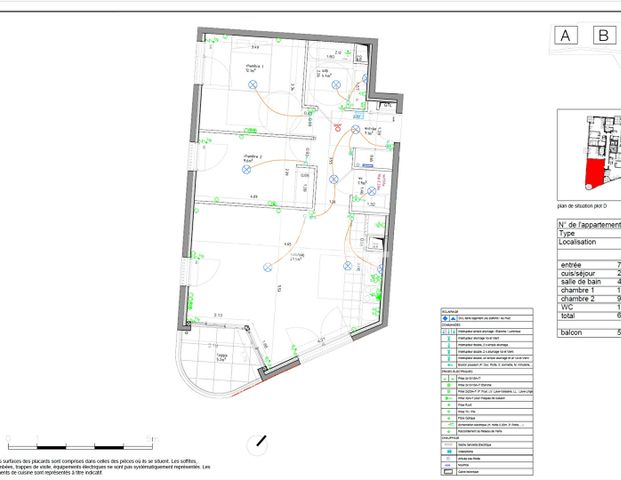Click the 'WC' row in the surface table
Viewport: 621px width, 480px height.
589,307
